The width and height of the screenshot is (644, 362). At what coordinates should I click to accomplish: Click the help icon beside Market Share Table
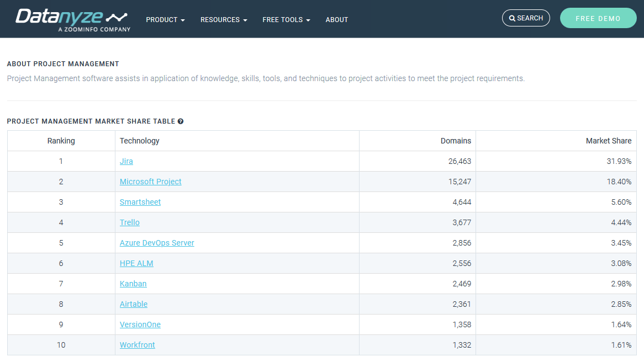[x=180, y=121]
